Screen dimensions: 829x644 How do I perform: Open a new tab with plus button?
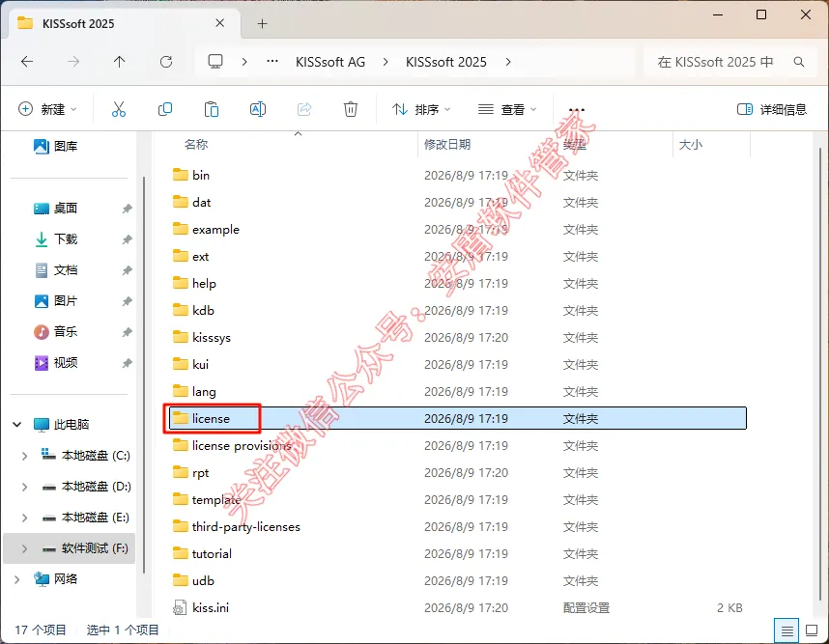click(x=262, y=24)
